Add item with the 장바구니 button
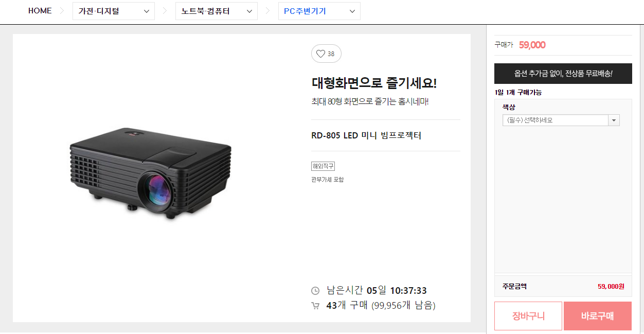Viewport: 644px width, 334px height. [528, 316]
